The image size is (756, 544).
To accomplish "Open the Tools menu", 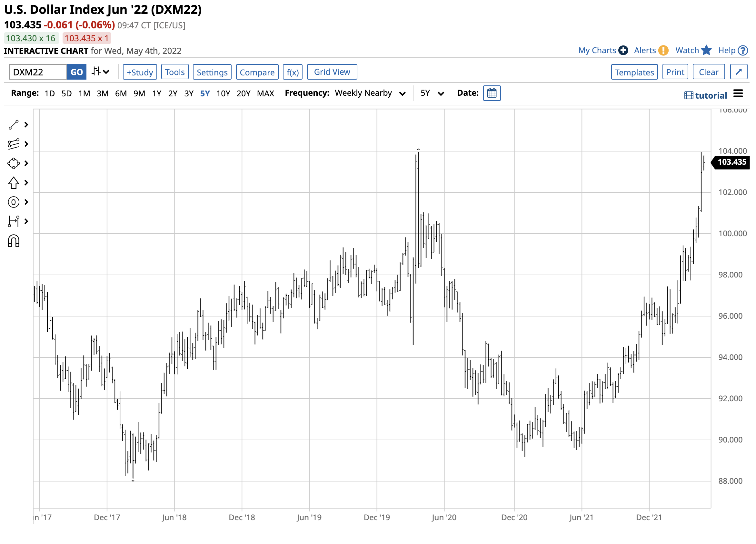I will 175,72.
